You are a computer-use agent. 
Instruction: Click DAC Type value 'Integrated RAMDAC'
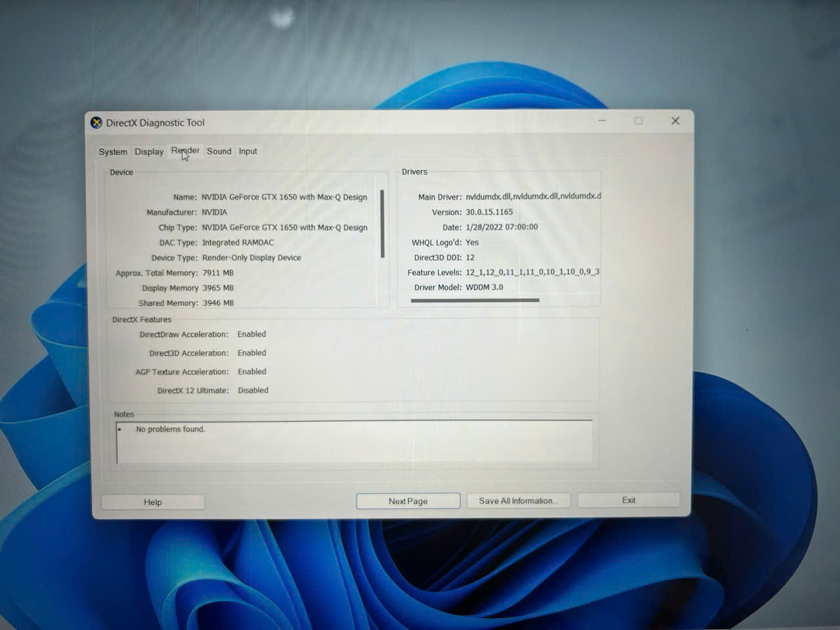[238, 242]
